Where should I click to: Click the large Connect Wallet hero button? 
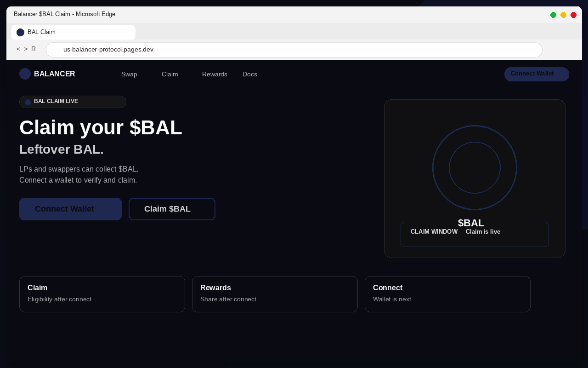70,209
